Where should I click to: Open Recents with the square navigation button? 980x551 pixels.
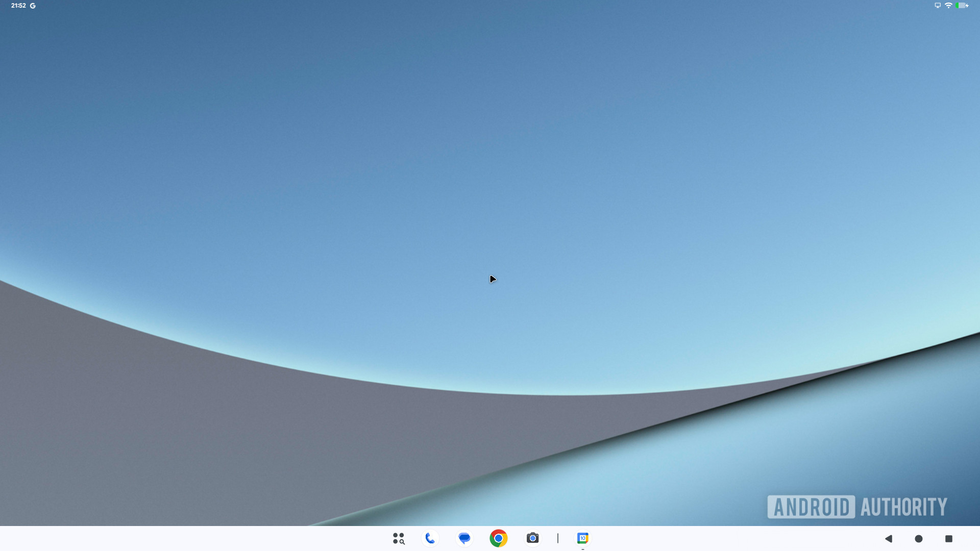(948, 538)
